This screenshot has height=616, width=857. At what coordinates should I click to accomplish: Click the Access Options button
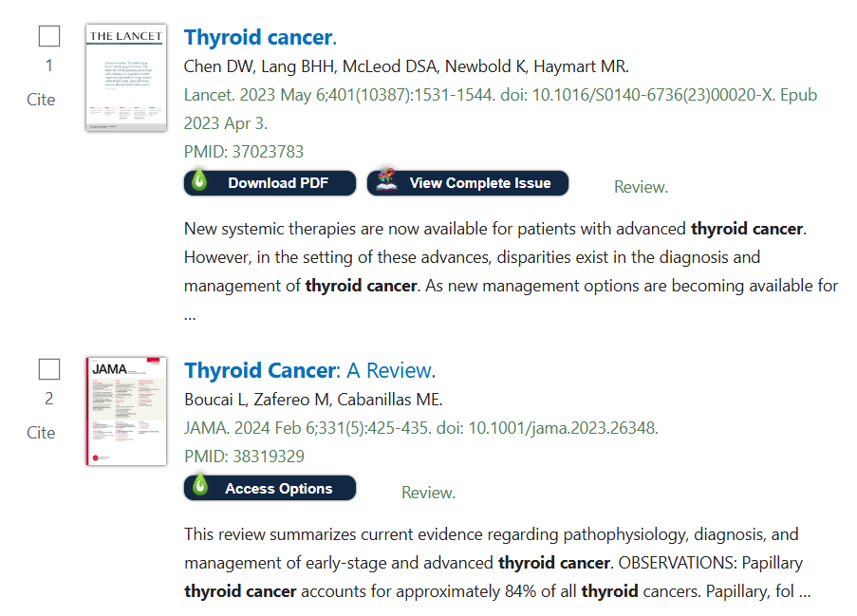point(270,488)
